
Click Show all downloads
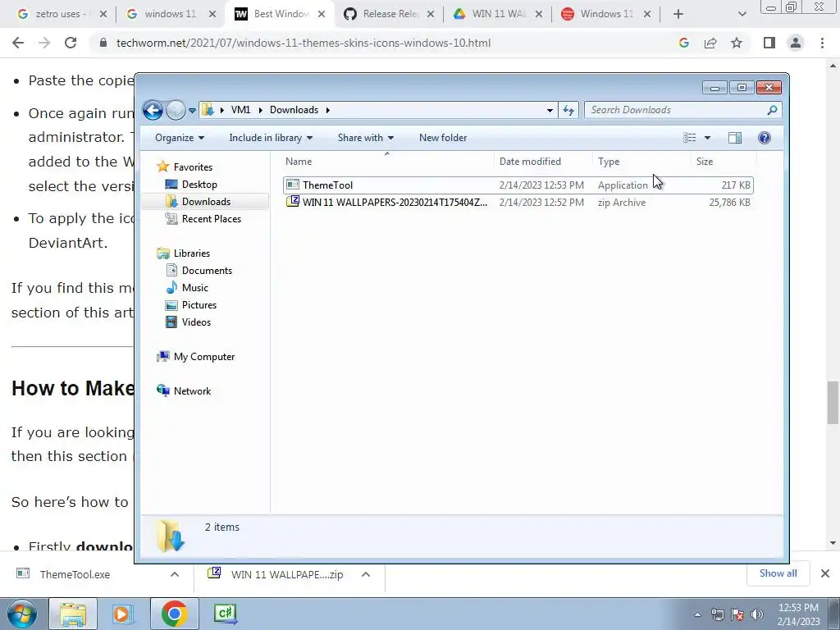(x=778, y=573)
